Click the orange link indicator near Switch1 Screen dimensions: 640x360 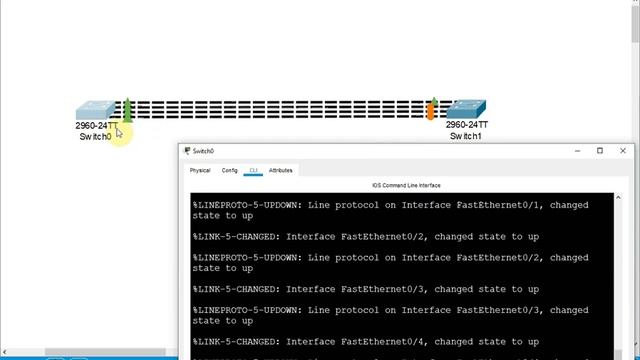(x=430, y=111)
